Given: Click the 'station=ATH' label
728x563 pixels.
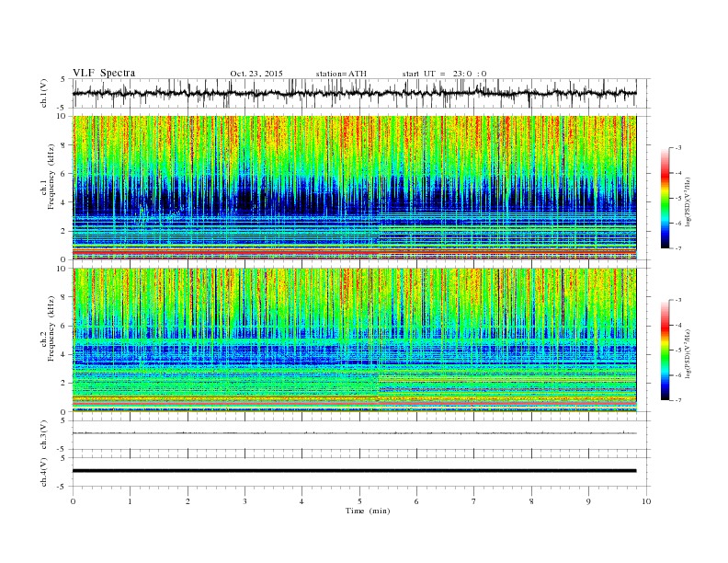Looking at the screenshot, I should pos(341,74).
